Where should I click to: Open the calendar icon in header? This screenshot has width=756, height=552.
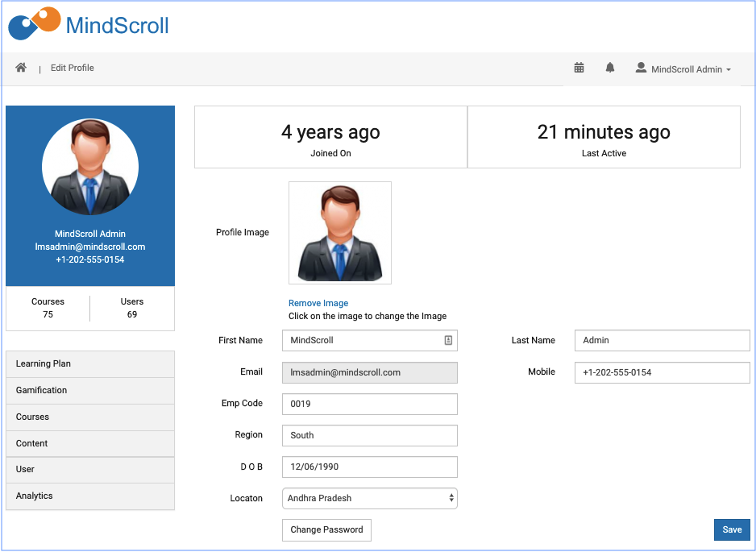click(579, 68)
